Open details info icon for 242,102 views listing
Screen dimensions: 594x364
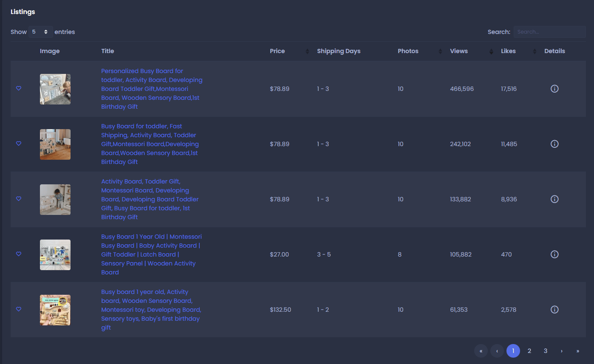tap(554, 144)
